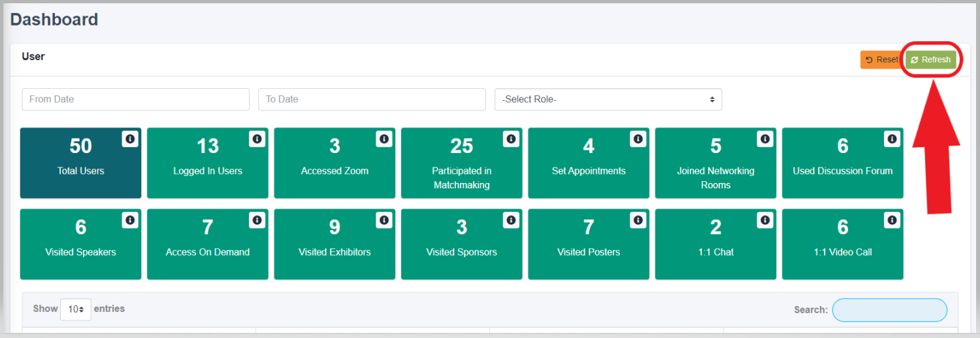Open info icon on Logged In Users card
The width and height of the screenshot is (980, 338).
coord(257,139)
